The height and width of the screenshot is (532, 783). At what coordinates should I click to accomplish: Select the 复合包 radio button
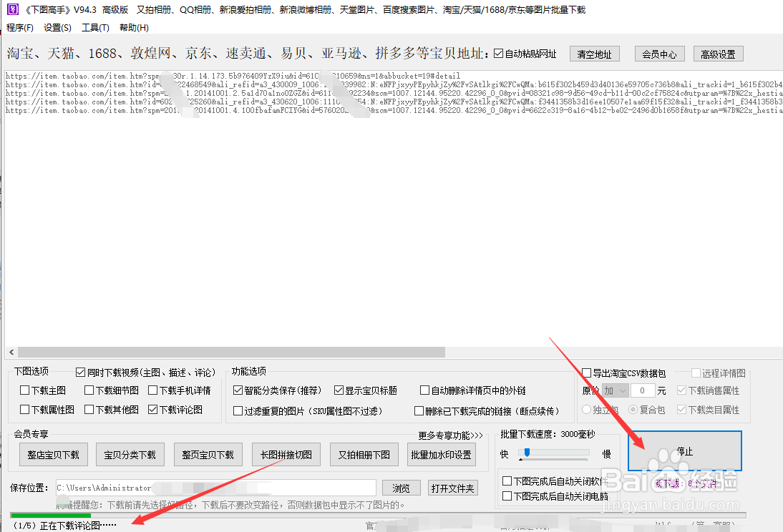click(x=633, y=410)
